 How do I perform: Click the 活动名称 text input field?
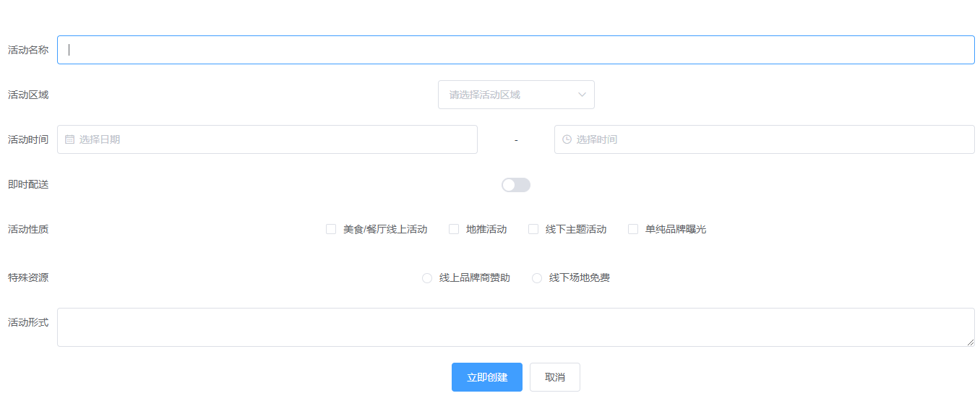515,50
